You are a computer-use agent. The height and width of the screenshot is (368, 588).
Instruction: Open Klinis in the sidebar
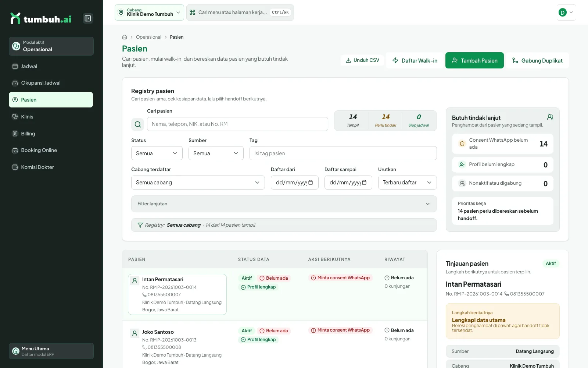51,117
